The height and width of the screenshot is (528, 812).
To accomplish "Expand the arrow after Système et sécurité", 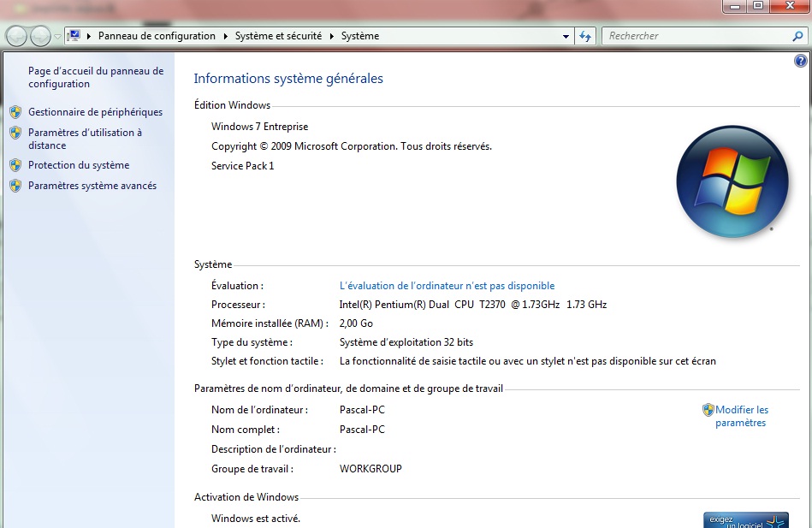I will (331, 36).
